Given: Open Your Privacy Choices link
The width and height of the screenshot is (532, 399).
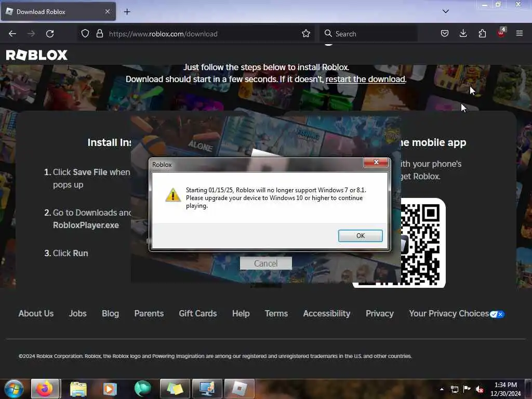Looking at the screenshot, I should (x=449, y=313).
